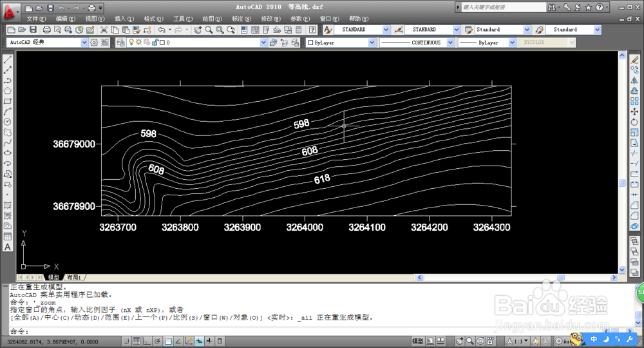The image size is (644, 348).
Task: Select the Multiline Text tool
Action: coord(7,247)
